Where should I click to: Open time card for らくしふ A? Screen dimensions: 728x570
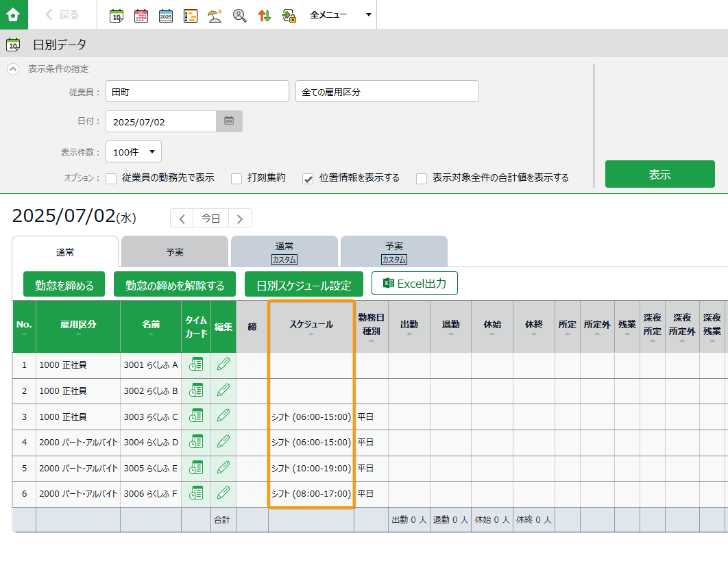(x=196, y=365)
